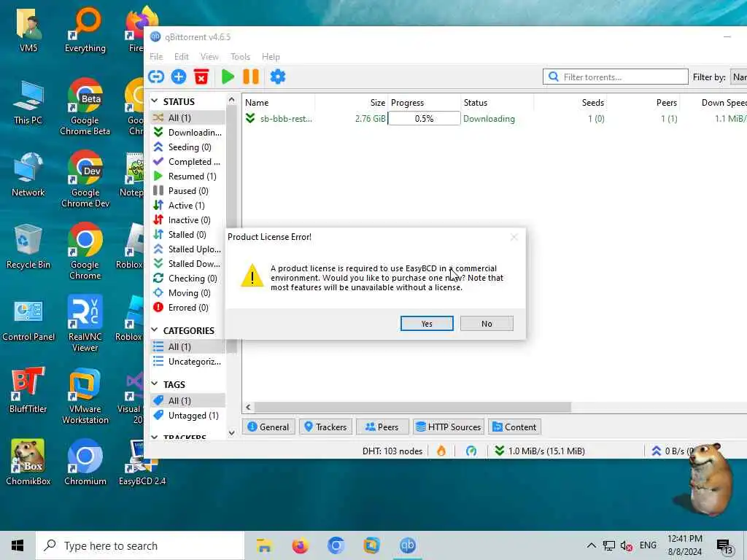Image resolution: width=747 pixels, height=560 pixels.
Task: Select All (1) under CATEGORIES
Action: point(187,346)
